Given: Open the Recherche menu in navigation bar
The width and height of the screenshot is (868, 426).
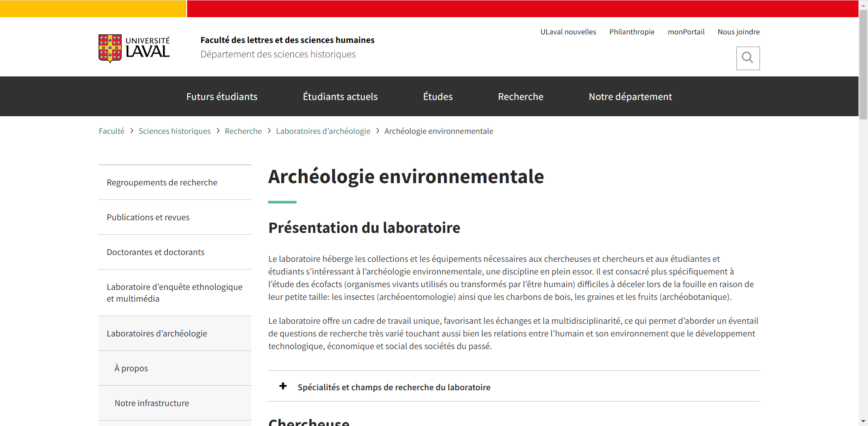Looking at the screenshot, I should (x=520, y=96).
